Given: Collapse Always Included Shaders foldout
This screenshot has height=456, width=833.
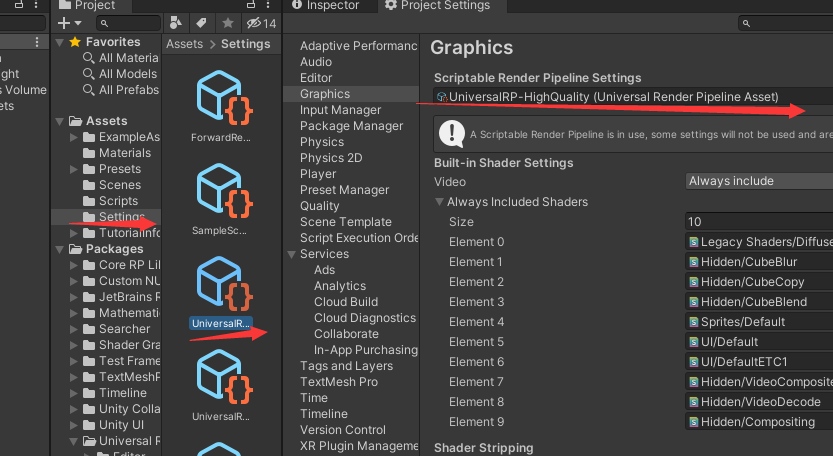Looking at the screenshot, I should (x=439, y=202).
